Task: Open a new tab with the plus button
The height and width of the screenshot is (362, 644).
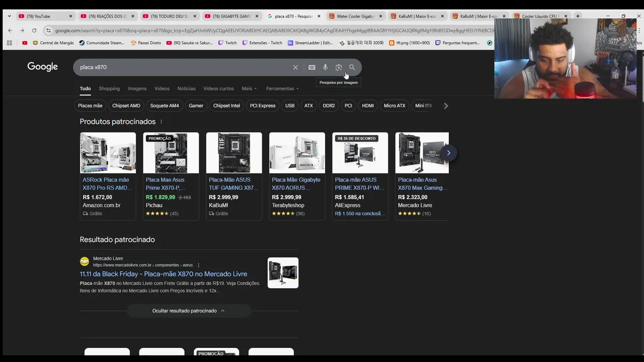Action: (x=578, y=16)
